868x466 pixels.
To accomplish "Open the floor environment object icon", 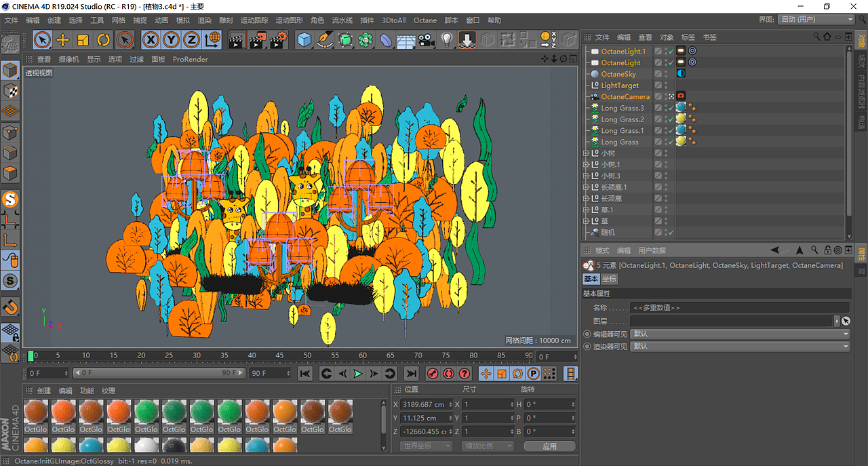I will (406, 40).
